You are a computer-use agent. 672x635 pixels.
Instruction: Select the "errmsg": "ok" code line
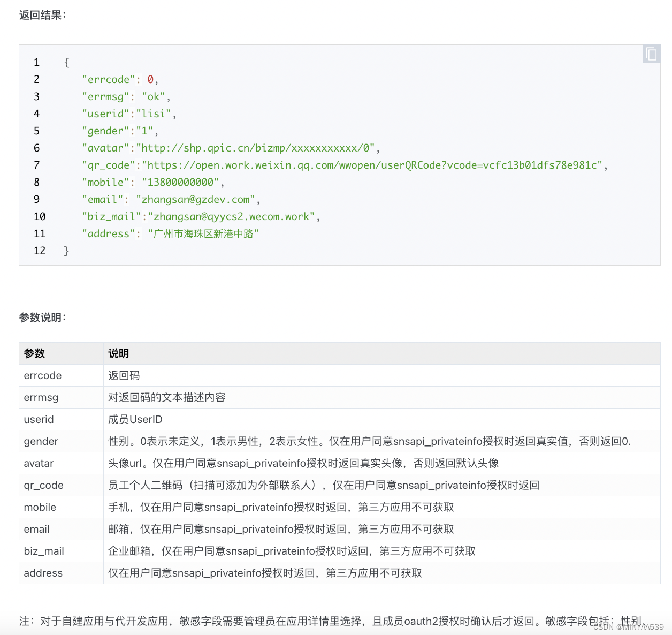126,96
